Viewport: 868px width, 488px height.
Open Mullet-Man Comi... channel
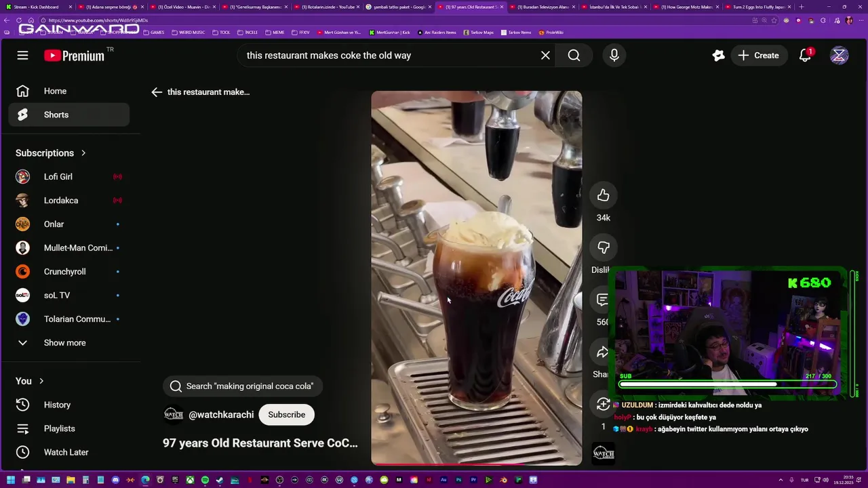click(68, 248)
